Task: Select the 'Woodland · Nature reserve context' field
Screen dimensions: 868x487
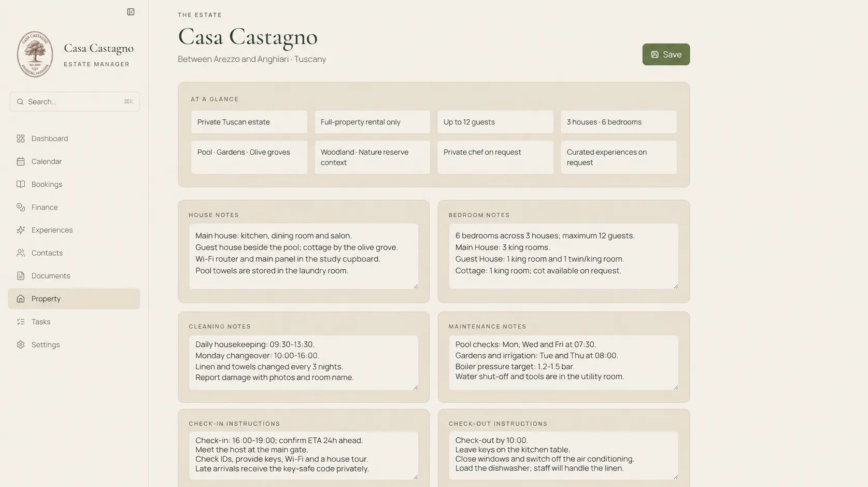Action: [372, 157]
